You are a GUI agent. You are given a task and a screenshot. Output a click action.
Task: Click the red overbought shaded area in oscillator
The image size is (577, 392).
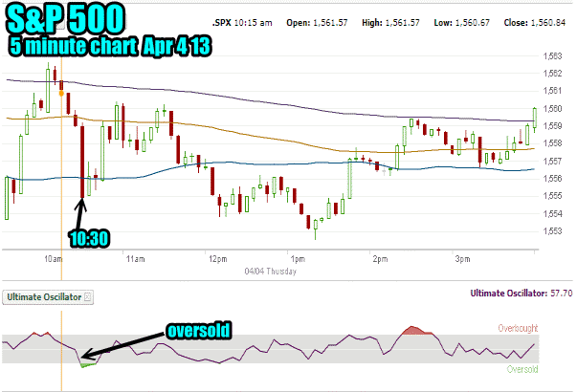[416, 331]
